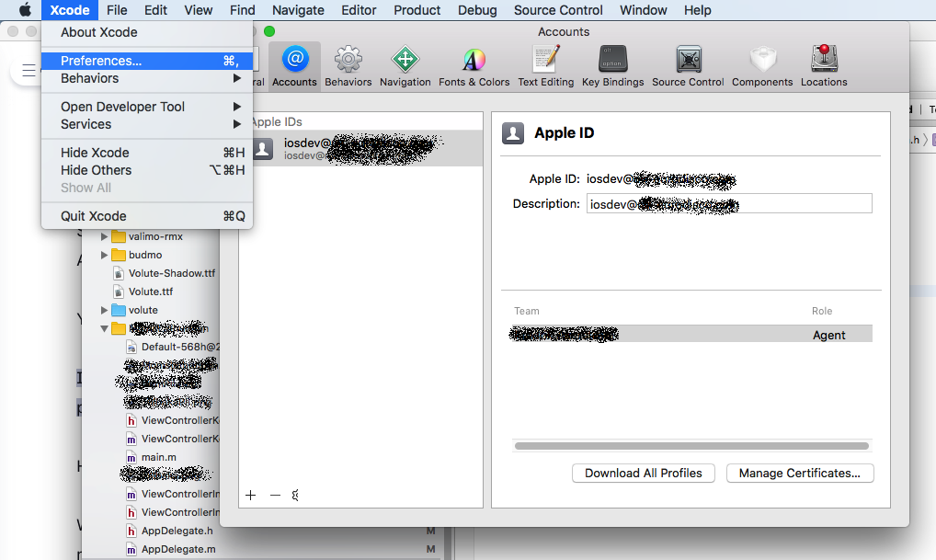Viewport: 936px width, 560px height.
Task: Select Volute-Shadow.ttf in the navigator
Action: click(x=172, y=273)
